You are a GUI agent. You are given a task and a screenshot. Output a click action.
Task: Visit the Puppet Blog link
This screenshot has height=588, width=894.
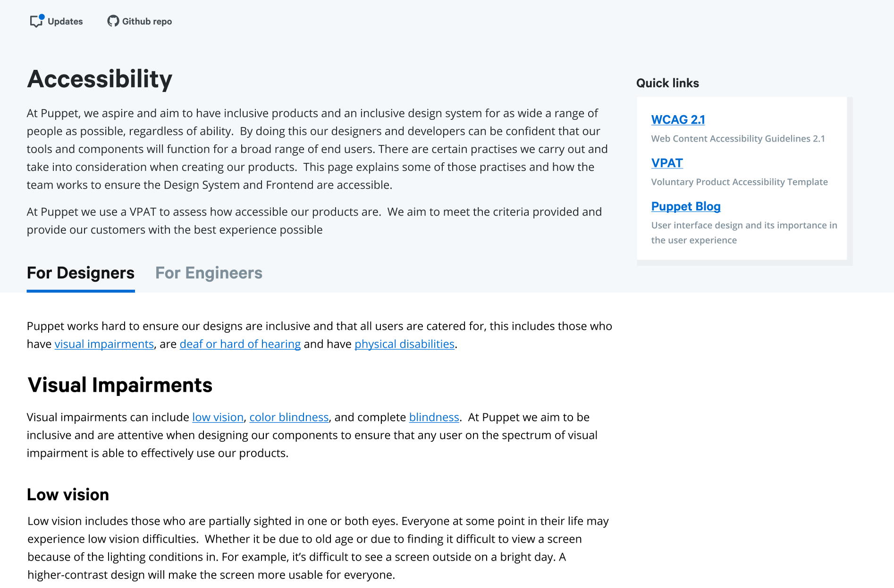686,207
